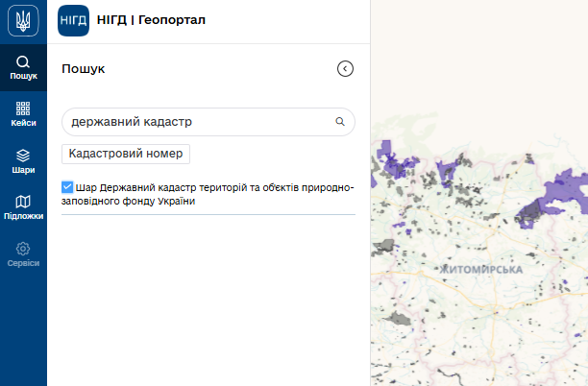
Task: Uncheck the Державний кадастр територій layer checkbox
Action: (x=67, y=187)
